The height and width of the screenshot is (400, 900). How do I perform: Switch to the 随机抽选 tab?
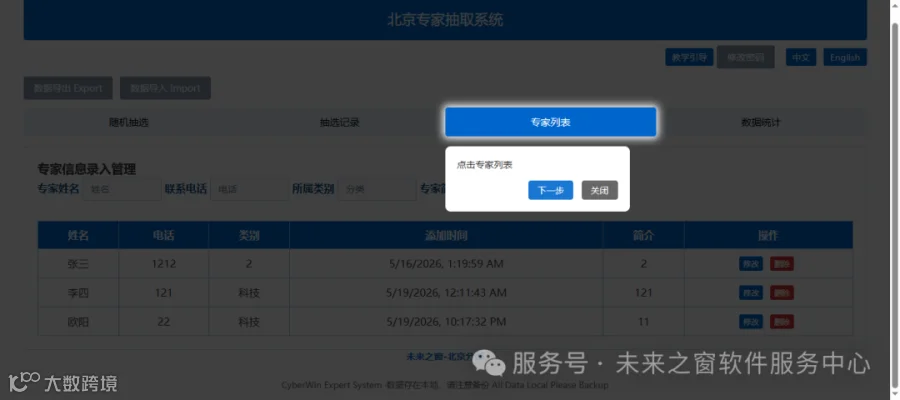click(129, 122)
